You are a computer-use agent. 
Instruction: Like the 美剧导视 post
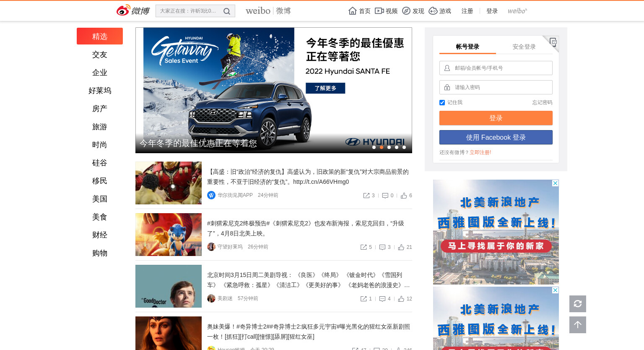(401, 299)
